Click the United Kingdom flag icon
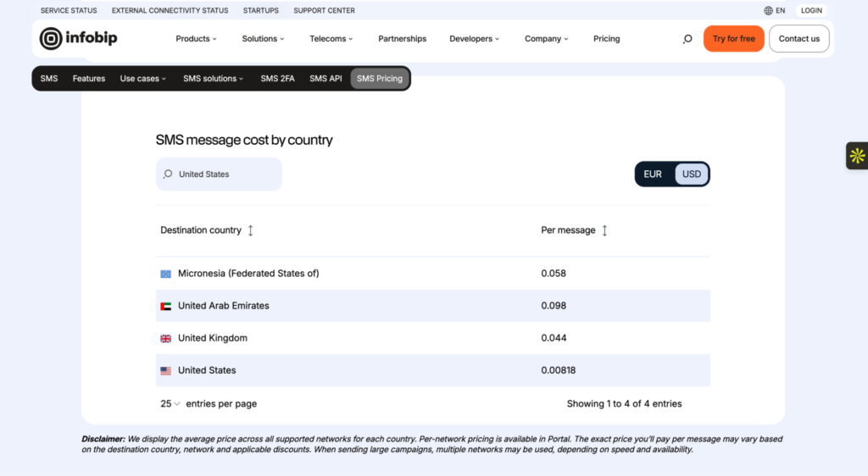Image resolution: width=868 pixels, height=476 pixels. pos(165,338)
